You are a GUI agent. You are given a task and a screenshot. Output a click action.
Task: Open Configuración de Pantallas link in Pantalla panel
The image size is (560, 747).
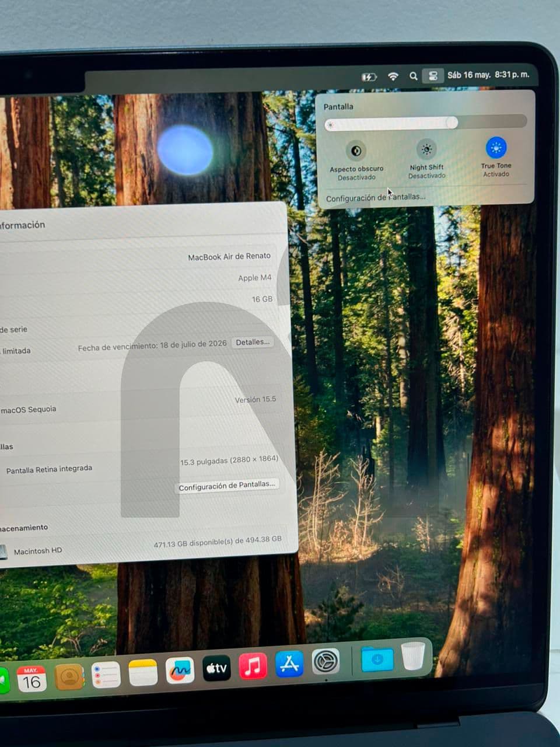tap(376, 198)
